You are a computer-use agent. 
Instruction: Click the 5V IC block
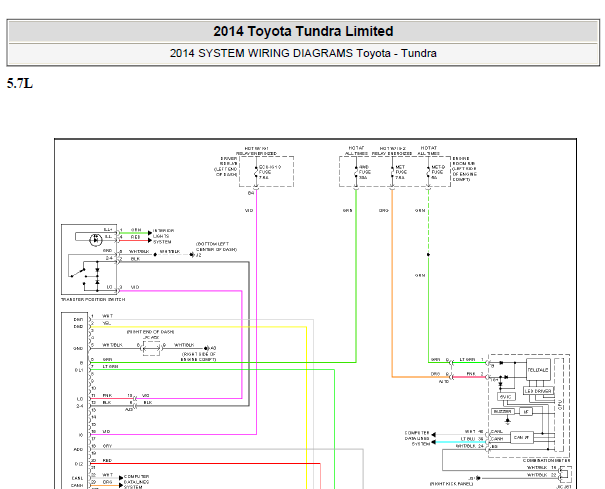[x=506, y=397]
